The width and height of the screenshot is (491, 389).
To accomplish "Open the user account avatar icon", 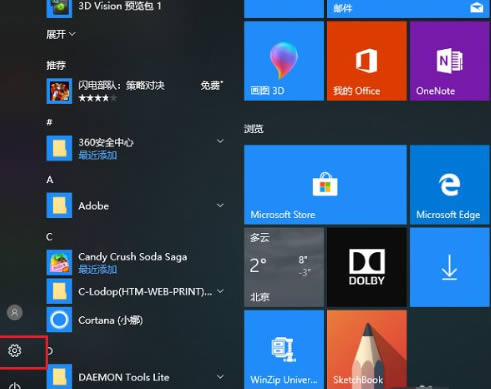I will coord(15,312).
